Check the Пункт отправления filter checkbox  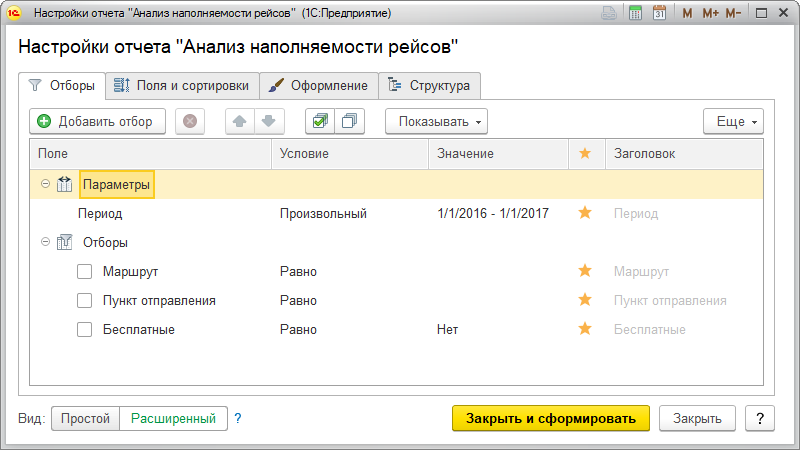coord(85,301)
